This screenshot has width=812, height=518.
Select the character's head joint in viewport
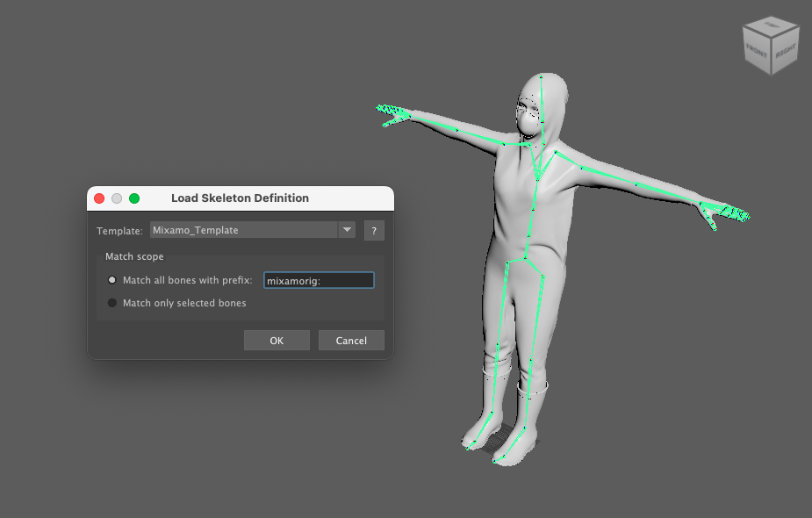(x=543, y=122)
